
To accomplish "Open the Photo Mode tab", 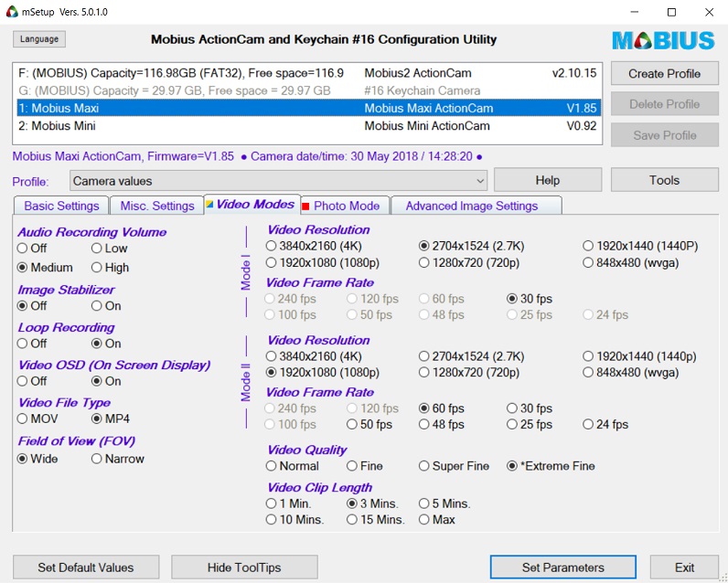I will [346, 206].
